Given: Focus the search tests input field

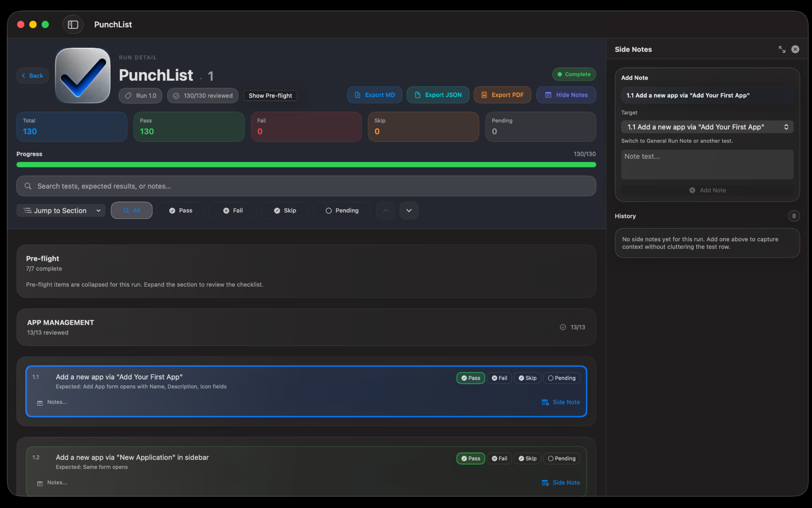Looking at the screenshot, I should point(306,186).
